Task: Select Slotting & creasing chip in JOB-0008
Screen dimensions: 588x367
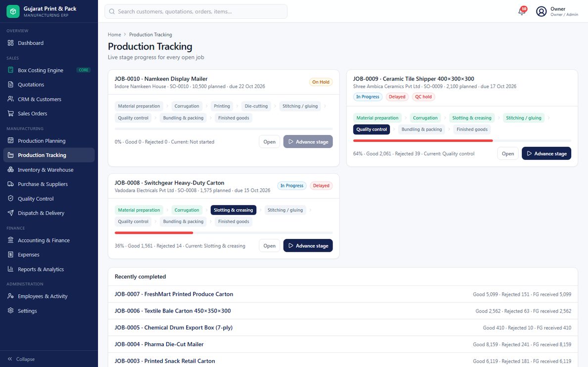Action: click(233, 210)
